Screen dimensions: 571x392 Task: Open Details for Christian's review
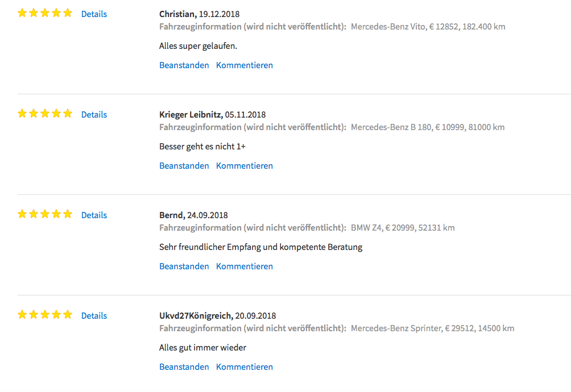[x=94, y=14]
